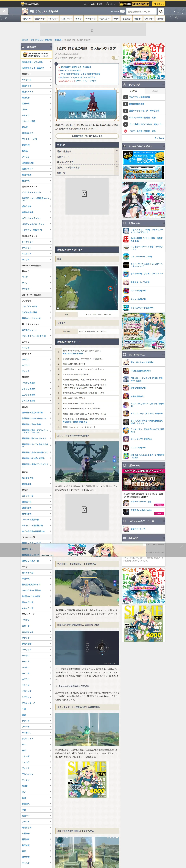The height and width of the screenshot is (868, 186).
Task: Switch to 人気記事 tab in ranking
Action: (133, 91)
